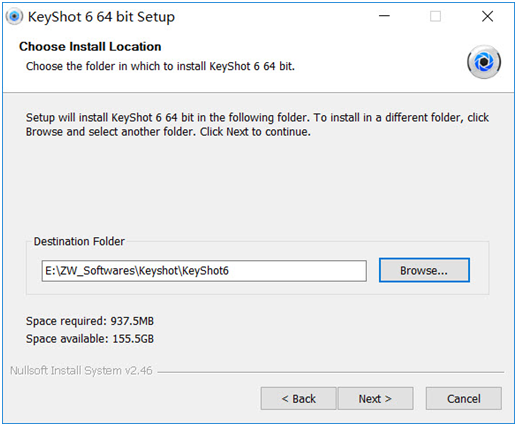Click the 'Space required: 937.5MB' text
The width and height of the screenshot is (517, 426).
(x=90, y=321)
